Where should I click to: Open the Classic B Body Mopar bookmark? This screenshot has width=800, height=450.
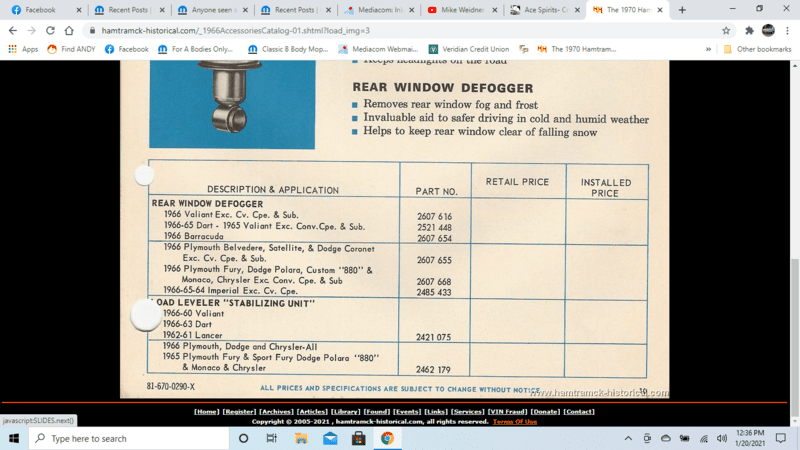[x=288, y=49]
